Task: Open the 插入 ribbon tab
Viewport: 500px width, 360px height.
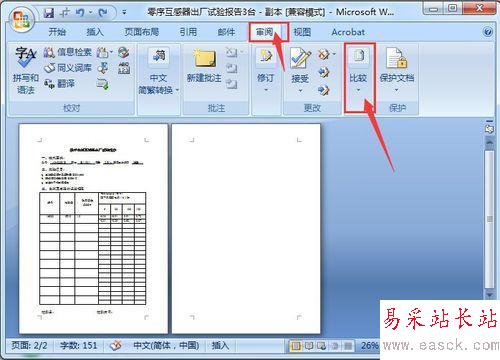Action: (95, 32)
